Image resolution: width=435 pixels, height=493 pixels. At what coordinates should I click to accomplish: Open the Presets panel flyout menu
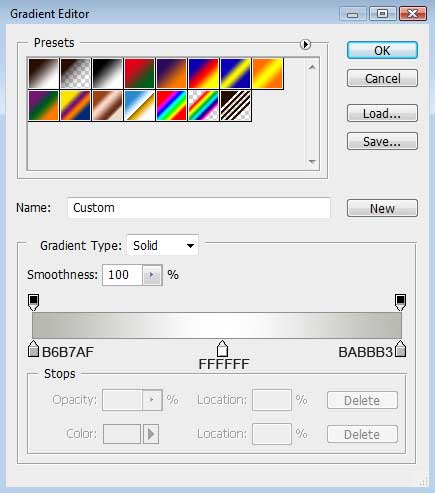point(305,44)
